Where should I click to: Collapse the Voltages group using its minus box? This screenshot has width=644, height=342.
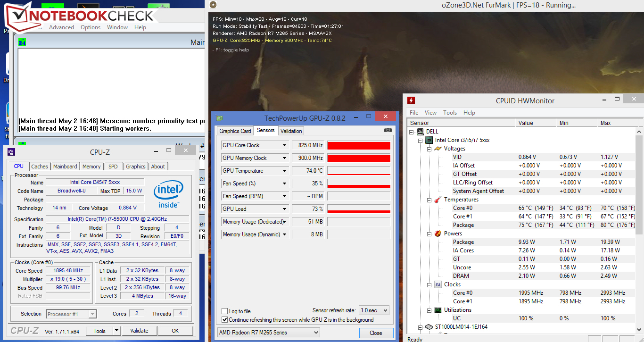click(429, 149)
